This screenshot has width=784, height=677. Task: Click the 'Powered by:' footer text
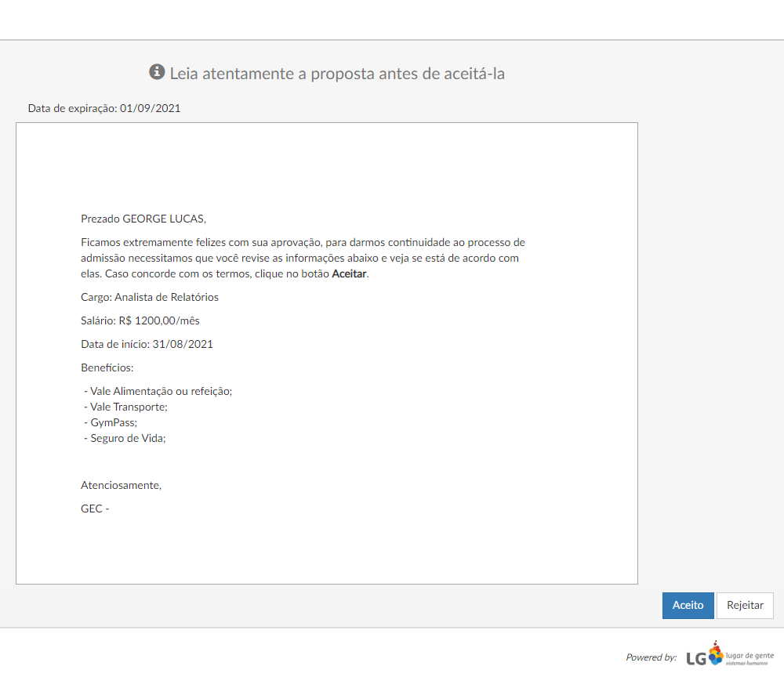(x=651, y=657)
